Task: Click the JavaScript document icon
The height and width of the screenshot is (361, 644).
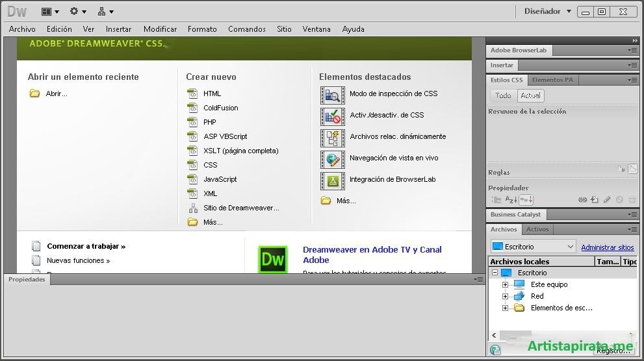Action: click(192, 179)
